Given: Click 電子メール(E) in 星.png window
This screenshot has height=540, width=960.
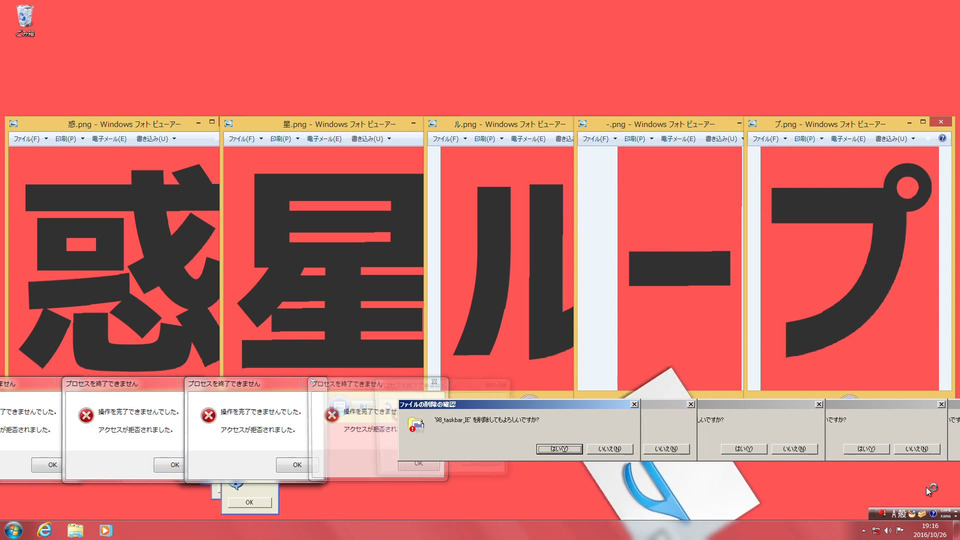Looking at the screenshot, I should [x=324, y=139].
